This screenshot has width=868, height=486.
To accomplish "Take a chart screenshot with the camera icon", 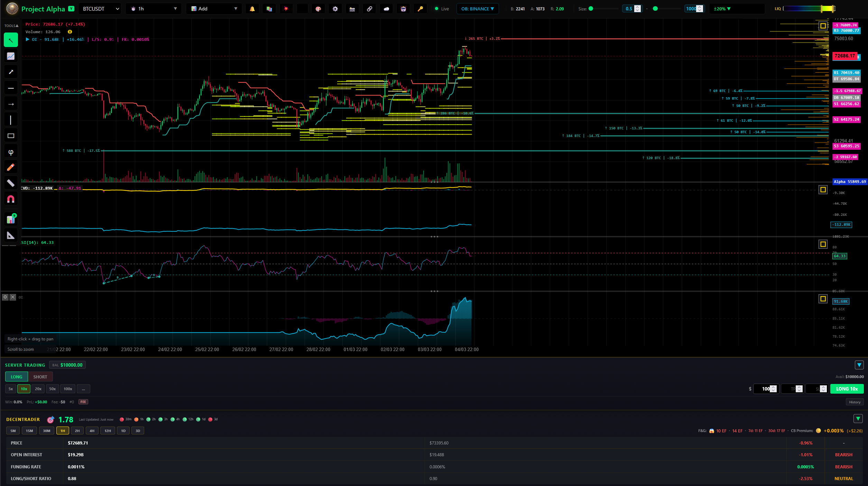I will click(352, 9).
